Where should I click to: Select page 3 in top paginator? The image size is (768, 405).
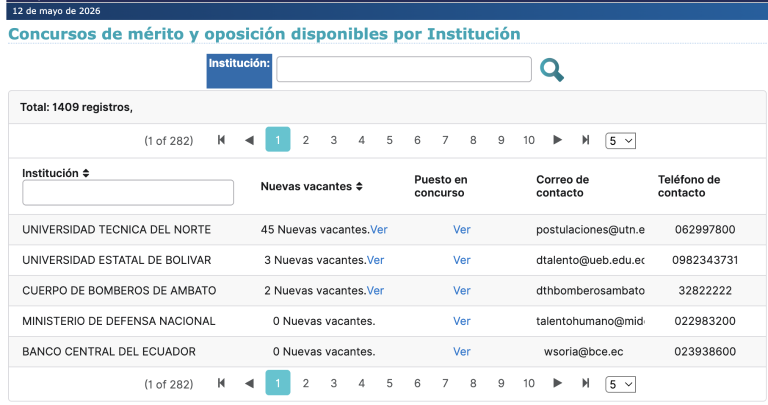[334, 140]
